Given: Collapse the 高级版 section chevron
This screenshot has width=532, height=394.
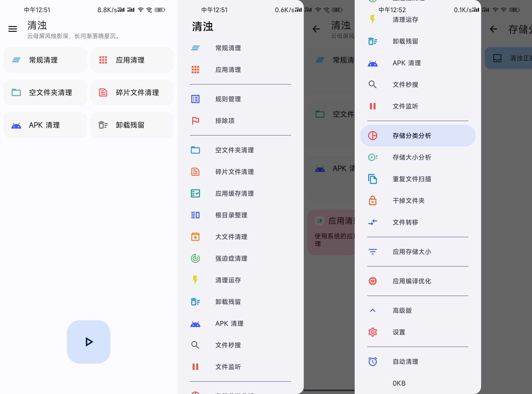Looking at the screenshot, I should coord(373,311).
